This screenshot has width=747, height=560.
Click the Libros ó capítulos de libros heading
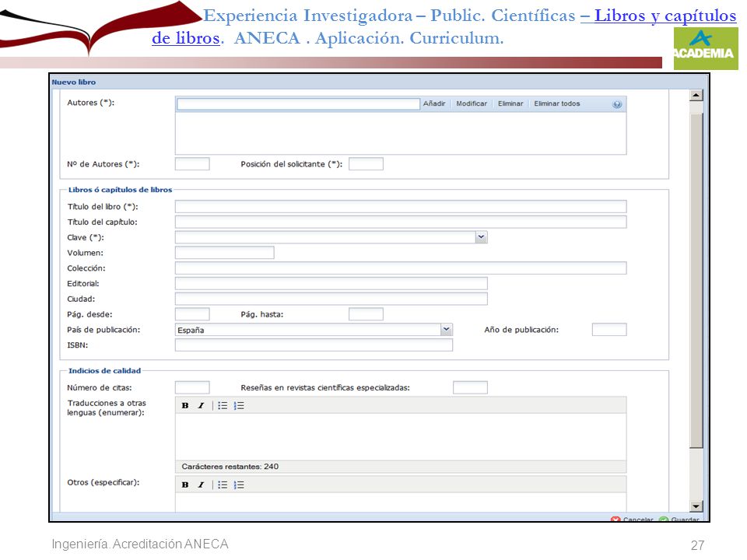coord(120,190)
